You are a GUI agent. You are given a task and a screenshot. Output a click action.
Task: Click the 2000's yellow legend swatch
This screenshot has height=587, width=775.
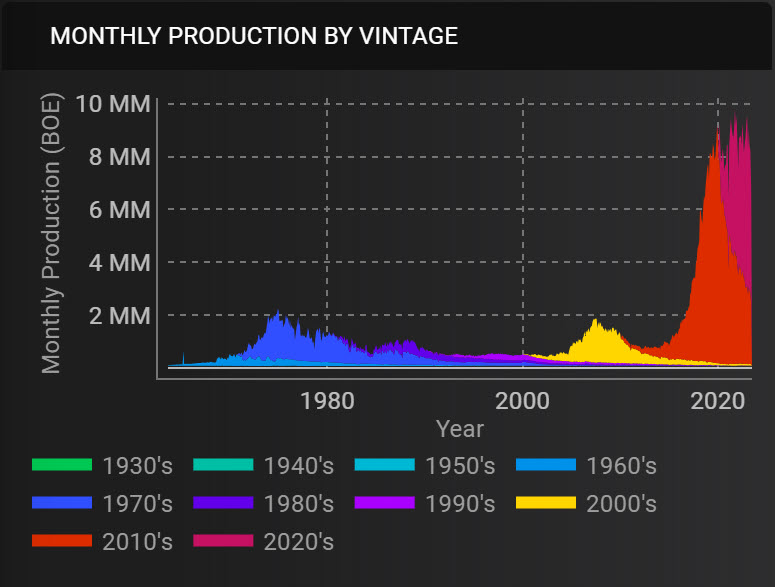coord(546,503)
